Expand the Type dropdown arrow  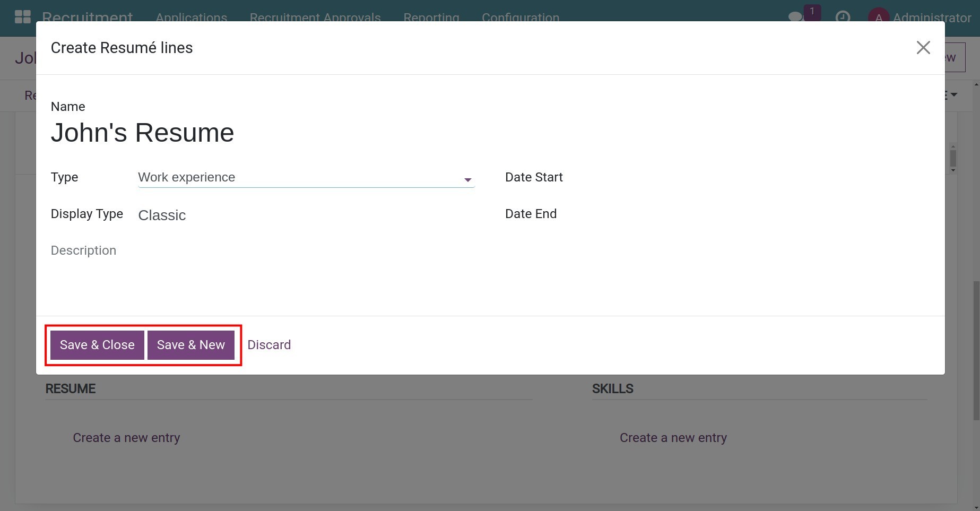pos(467,180)
